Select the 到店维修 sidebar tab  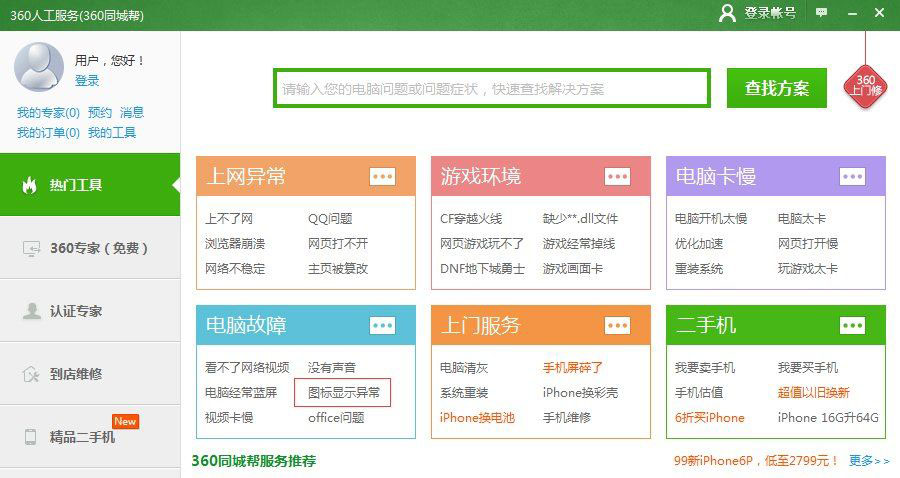[90, 374]
